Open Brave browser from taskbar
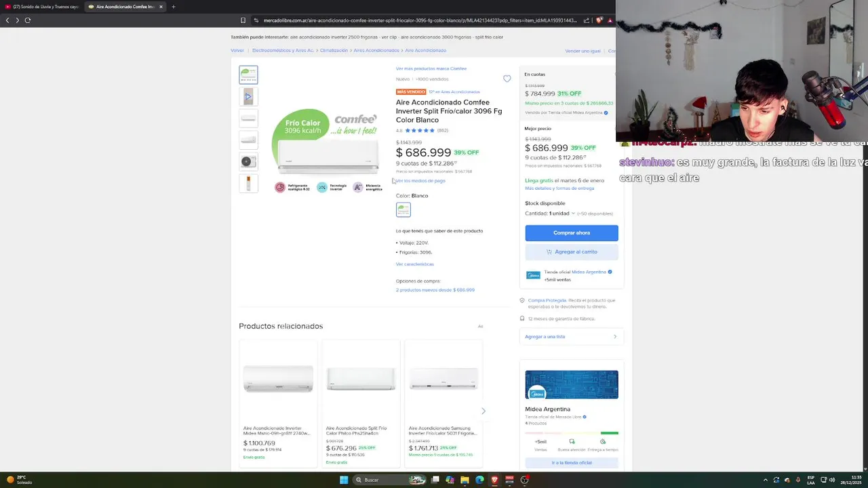This screenshot has width=868, height=488. click(x=494, y=480)
